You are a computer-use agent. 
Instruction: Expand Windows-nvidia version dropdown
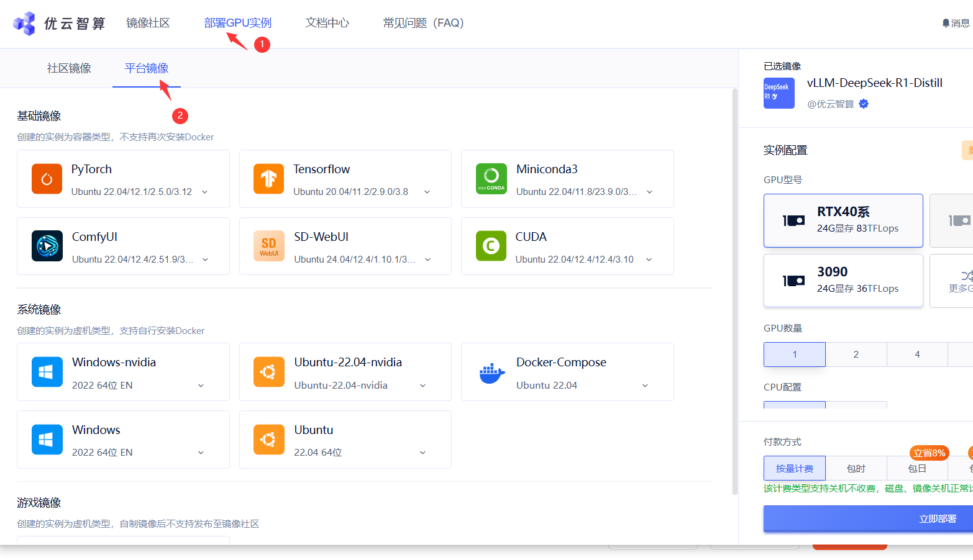[x=201, y=386]
